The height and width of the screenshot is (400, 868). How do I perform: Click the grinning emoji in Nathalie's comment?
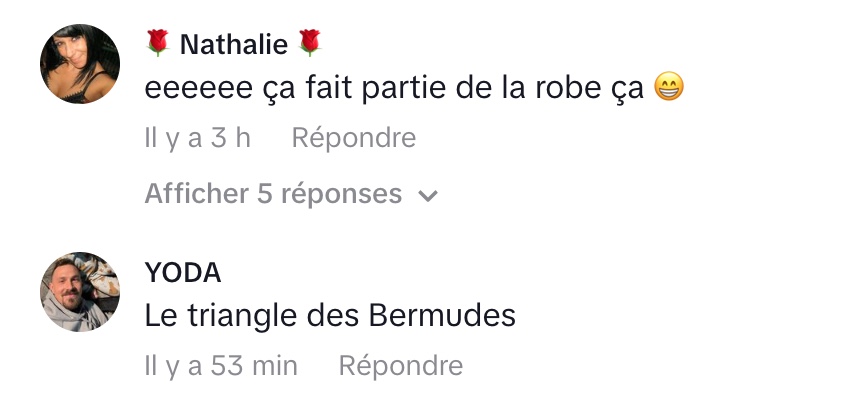[668, 89]
